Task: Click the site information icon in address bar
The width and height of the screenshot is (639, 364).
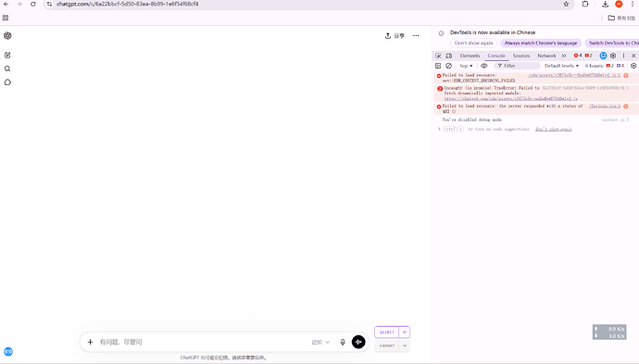Action: [49, 4]
